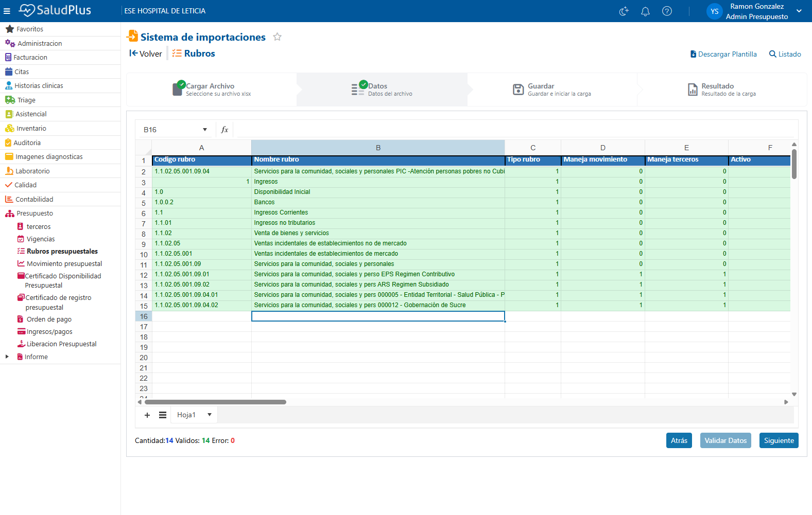Go to the Guardar wizard step

point(552,90)
